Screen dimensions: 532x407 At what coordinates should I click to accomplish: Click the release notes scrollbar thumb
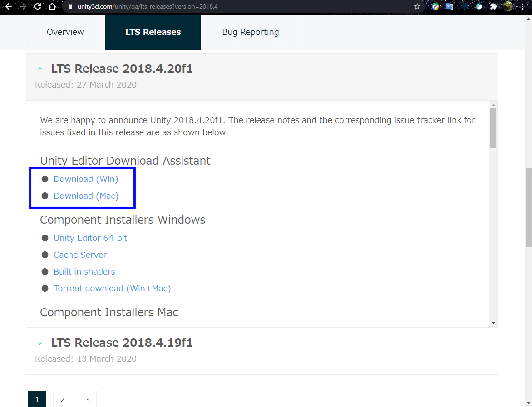[x=493, y=128]
